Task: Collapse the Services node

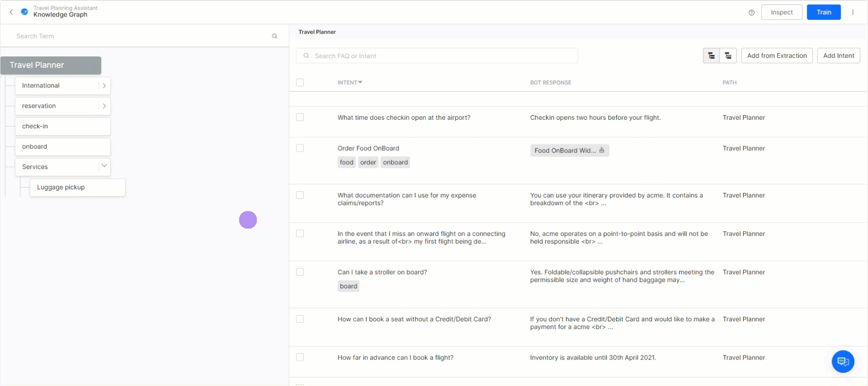Action: point(104,166)
